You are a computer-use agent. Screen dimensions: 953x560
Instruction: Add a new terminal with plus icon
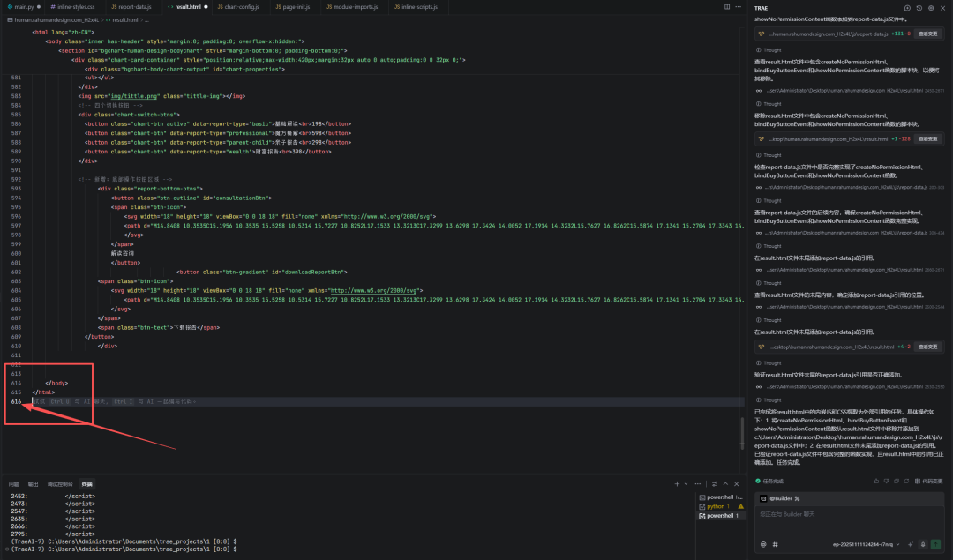[x=677, y=484]
